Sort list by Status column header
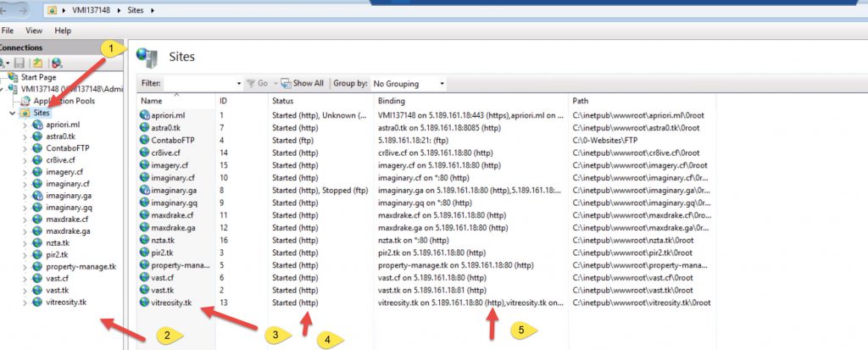This screenshot has height=350, width=868. [282, 101]
